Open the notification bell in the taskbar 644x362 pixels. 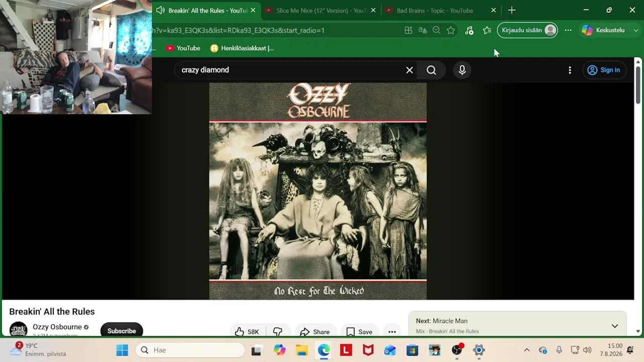coord(630,350)
